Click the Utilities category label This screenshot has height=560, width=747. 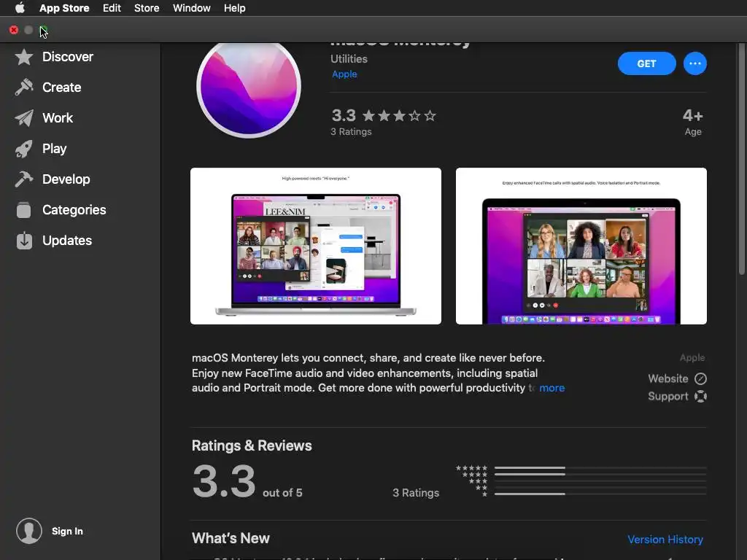tap(349, 59)
